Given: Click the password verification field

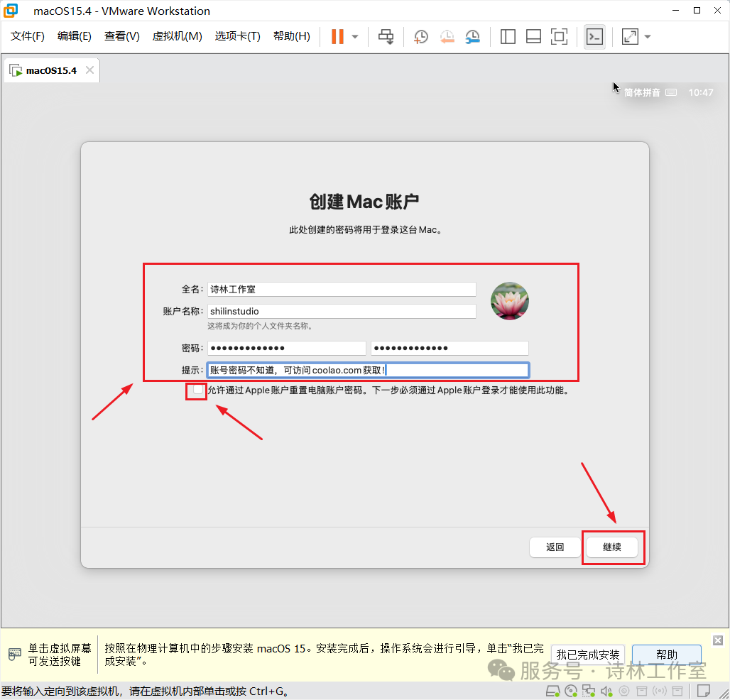Looking at the screenshot, I should [450, 348].
